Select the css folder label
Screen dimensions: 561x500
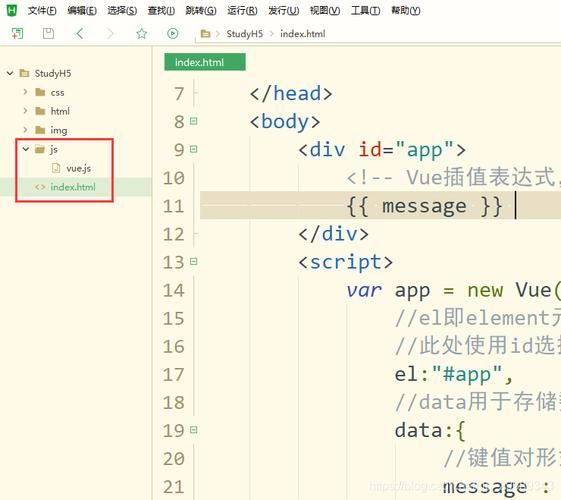pyautogui.click(x=58, y=93)
